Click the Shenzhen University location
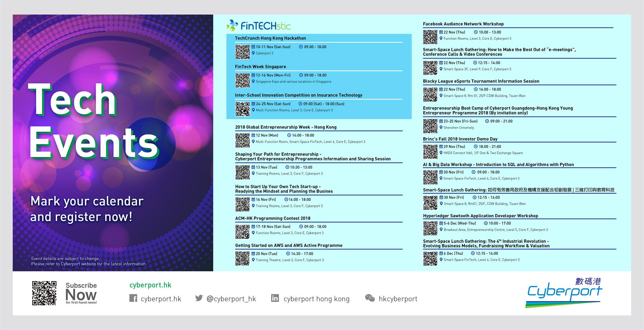 click(x=459, y=128)
